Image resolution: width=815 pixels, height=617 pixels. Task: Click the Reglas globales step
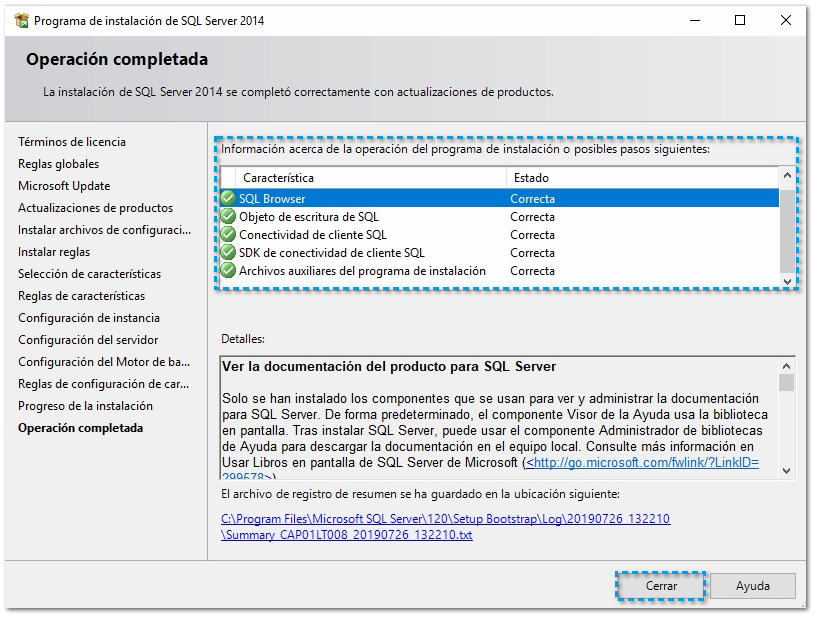(x=58, y=164)
